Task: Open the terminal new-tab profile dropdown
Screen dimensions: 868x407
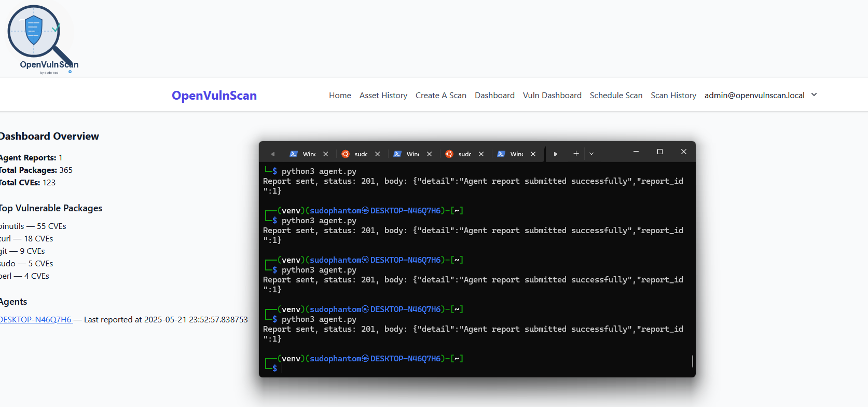Action: [x=591, y=154]
